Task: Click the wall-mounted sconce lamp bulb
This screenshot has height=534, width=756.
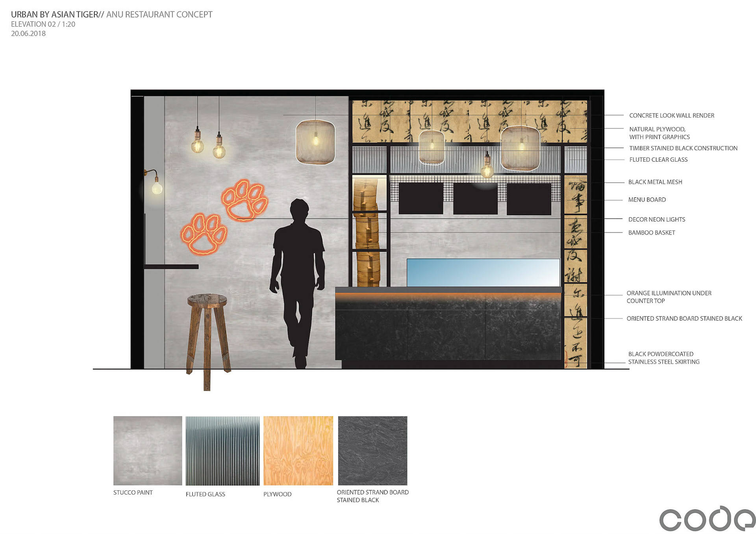Action: (157, 187)
